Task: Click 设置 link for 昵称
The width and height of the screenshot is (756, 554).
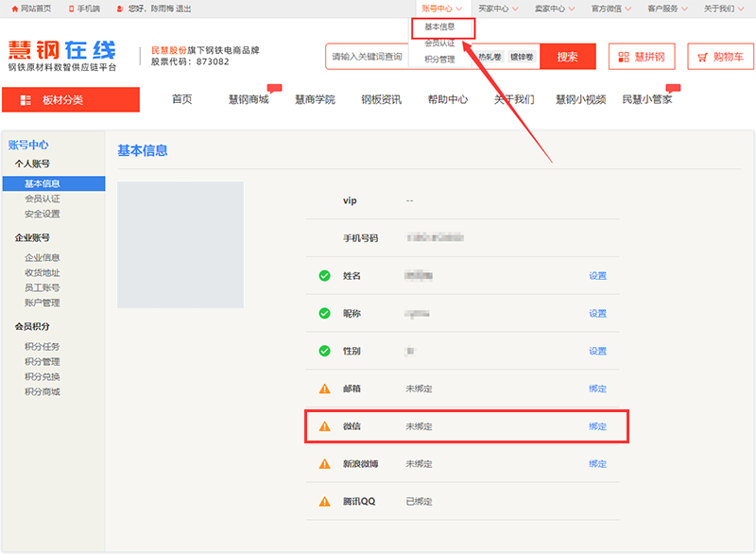Action: (597, 314)
